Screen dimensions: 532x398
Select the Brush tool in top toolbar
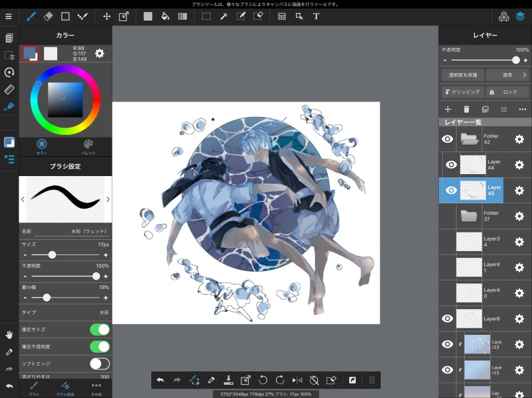(x=31, y=16)
